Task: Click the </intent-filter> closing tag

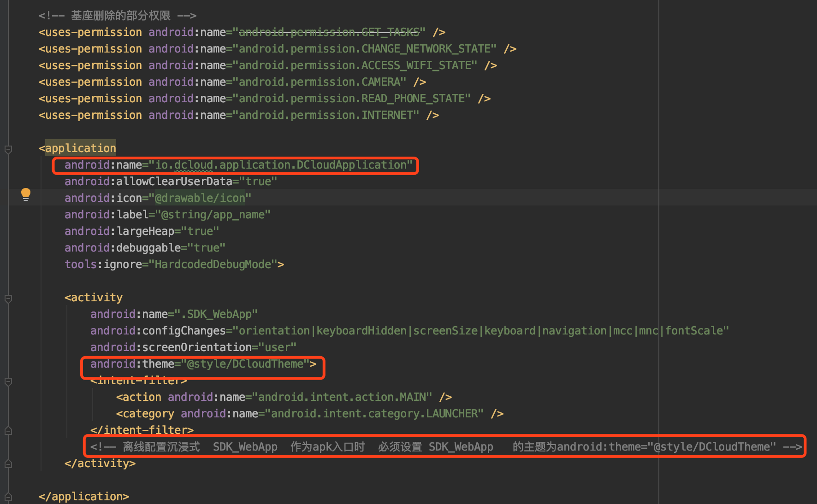Action: (142, 430)
